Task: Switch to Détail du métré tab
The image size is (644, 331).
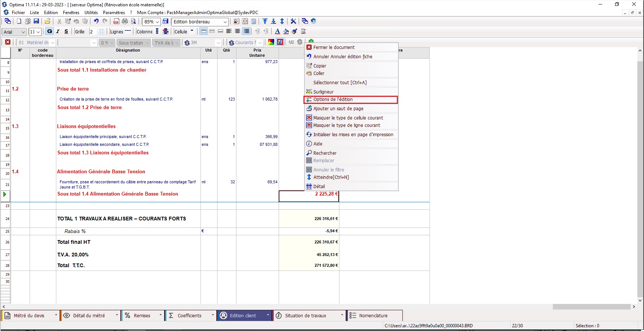Action: tap(90, 315)
